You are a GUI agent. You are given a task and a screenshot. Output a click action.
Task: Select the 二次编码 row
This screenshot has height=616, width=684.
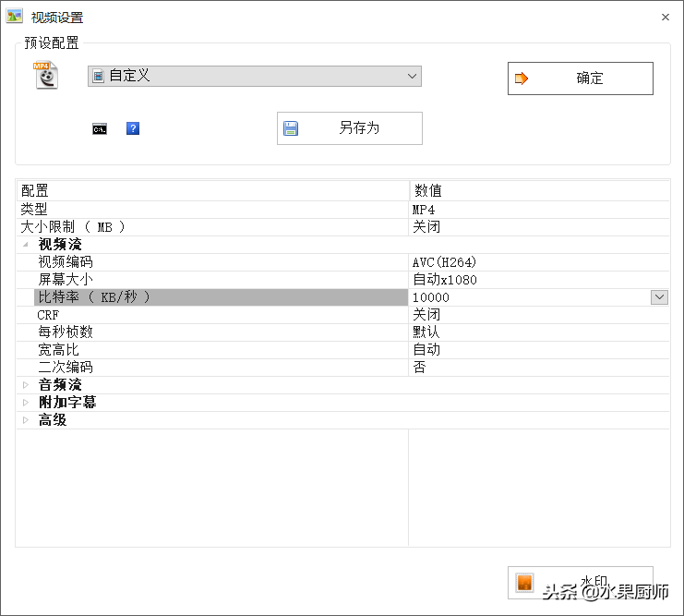click(342, 368)
